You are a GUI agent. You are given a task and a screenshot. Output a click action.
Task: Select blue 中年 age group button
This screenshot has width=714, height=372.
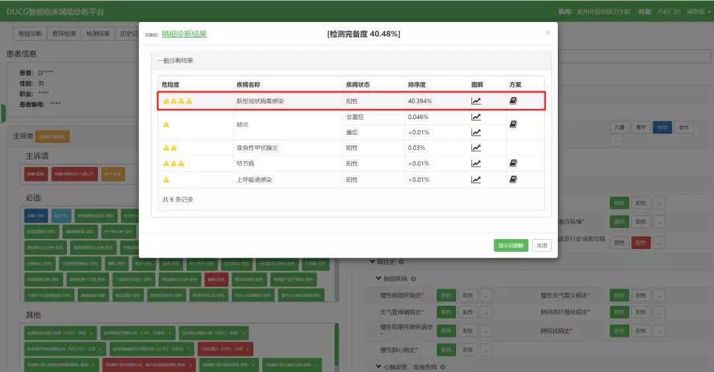(662, 127)
